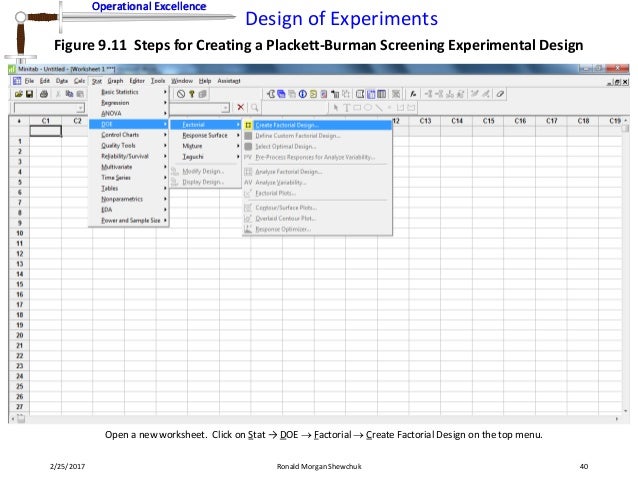Viewport: 638px width, 479px height.
Task: Expand the Response Surface submenu
Action: (205, 135)
